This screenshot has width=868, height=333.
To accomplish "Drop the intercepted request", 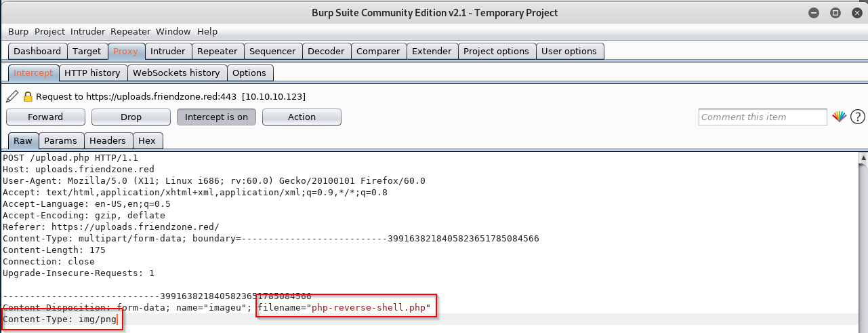I will (131, 117).
